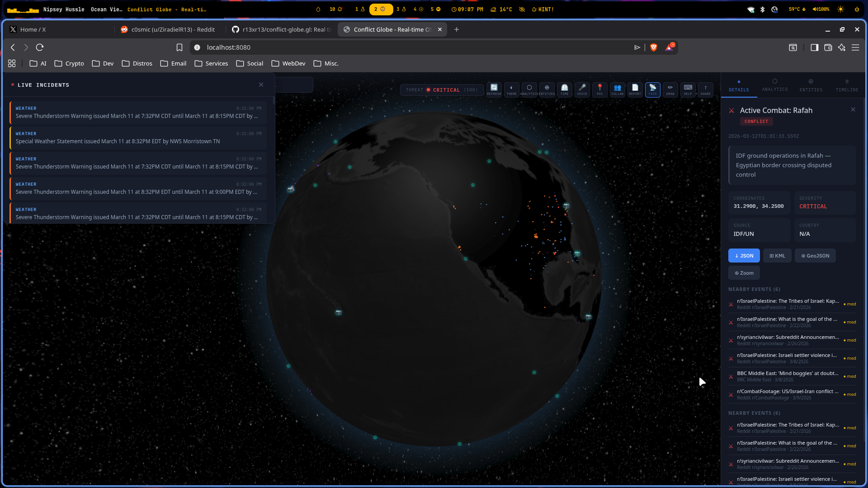Open the Collab panel
868x488 pixels.
(617, 89)
